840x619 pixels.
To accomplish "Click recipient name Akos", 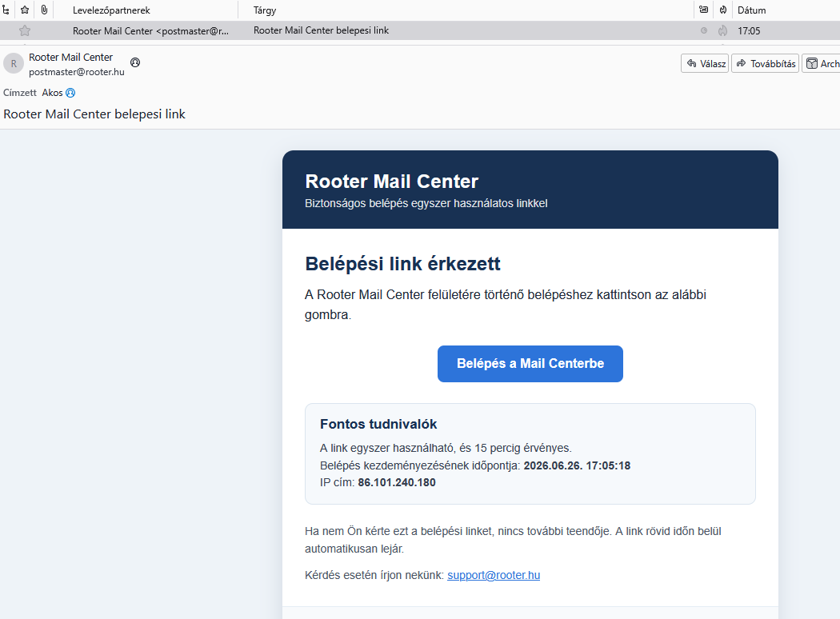I will 53,93.
